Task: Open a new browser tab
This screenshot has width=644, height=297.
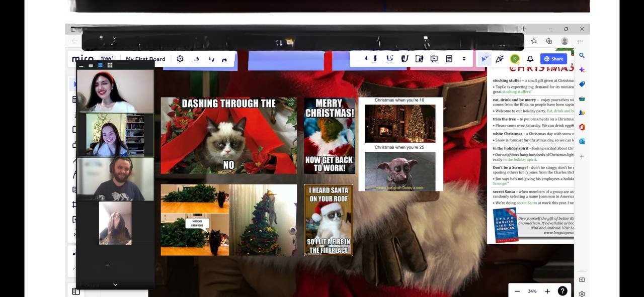Action: click(x=523, y=29)
